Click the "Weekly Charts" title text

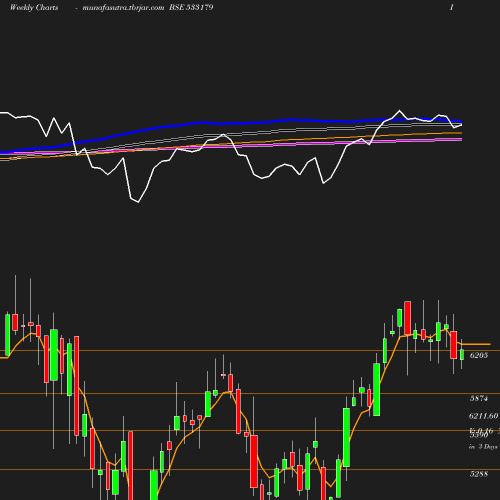tap(34, 8)
